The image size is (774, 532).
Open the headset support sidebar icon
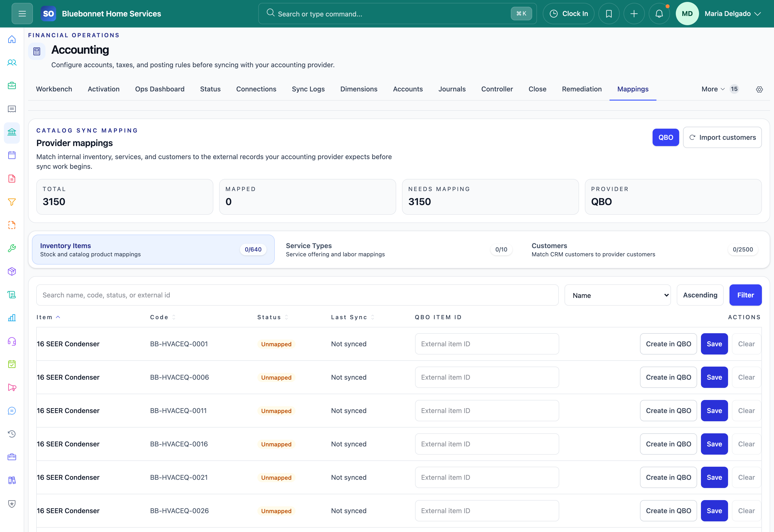coord(12,341)
